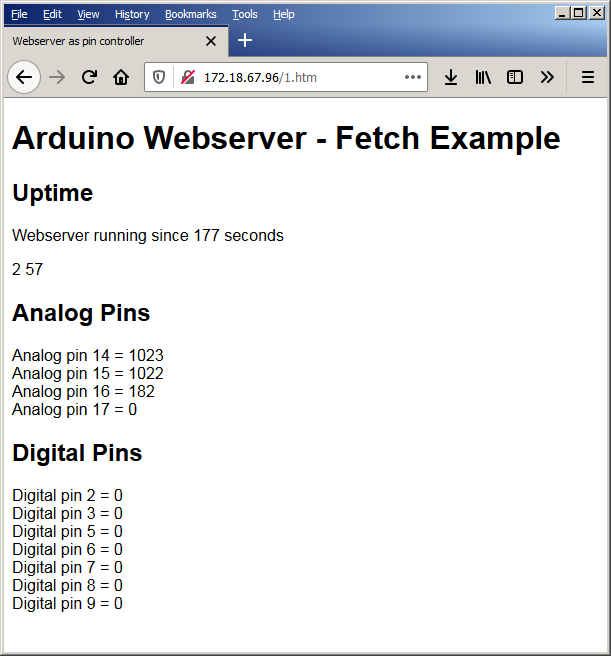Go to the Home page
The width and height of the screenshot is (611, 656).
pos(121,77)
